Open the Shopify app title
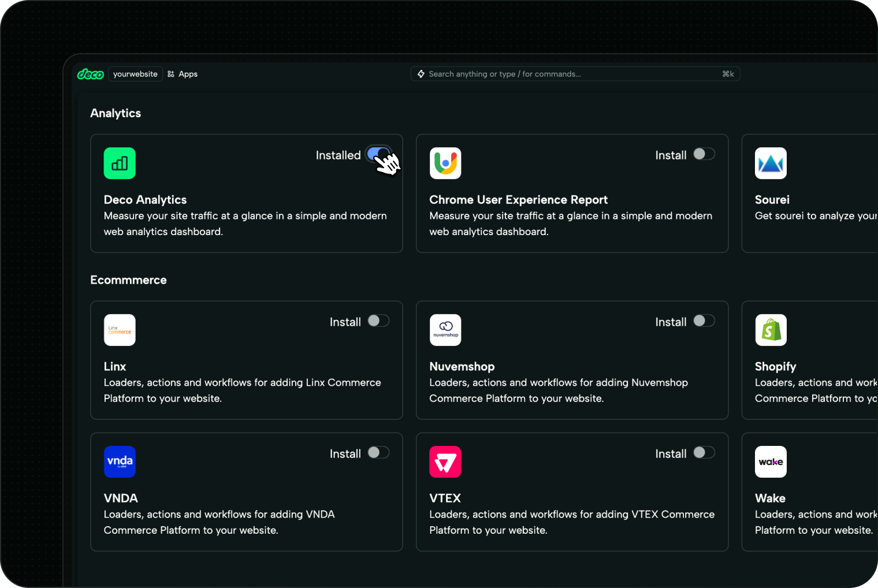878x588 pixels. tap(775, 367)
